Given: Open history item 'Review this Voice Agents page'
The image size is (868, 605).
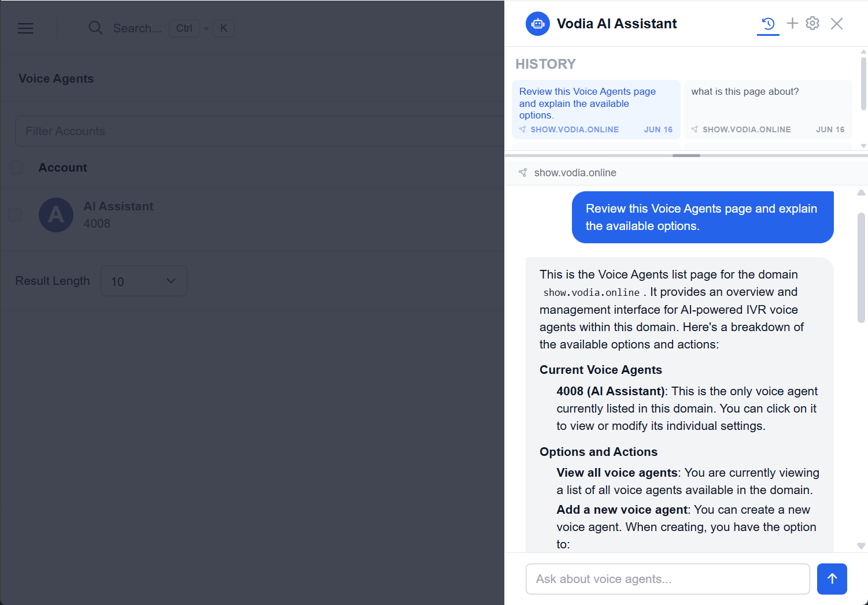Looking at the screenshot, I should tap(596, 110).
